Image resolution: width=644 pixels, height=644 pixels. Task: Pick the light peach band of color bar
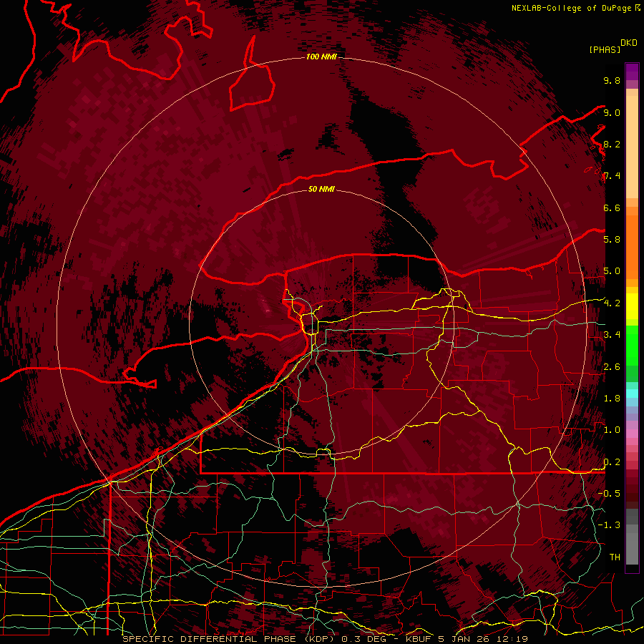tap(632, 148)
